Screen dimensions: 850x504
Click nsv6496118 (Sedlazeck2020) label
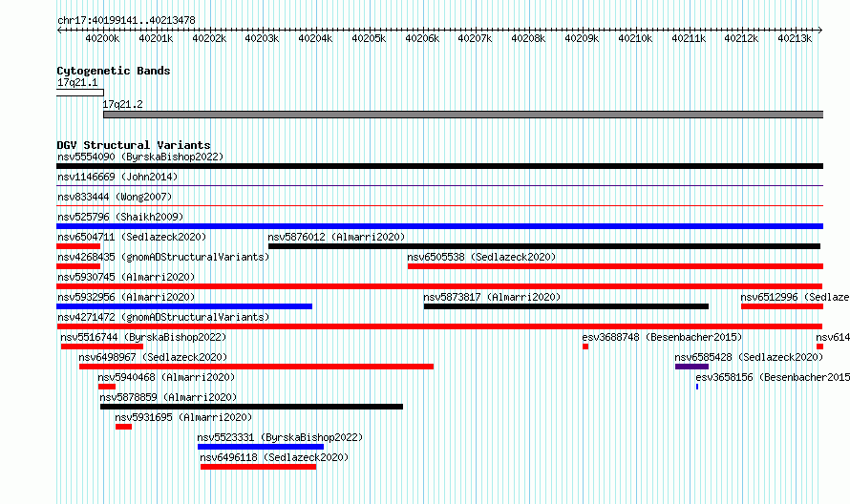pos(274,457)
